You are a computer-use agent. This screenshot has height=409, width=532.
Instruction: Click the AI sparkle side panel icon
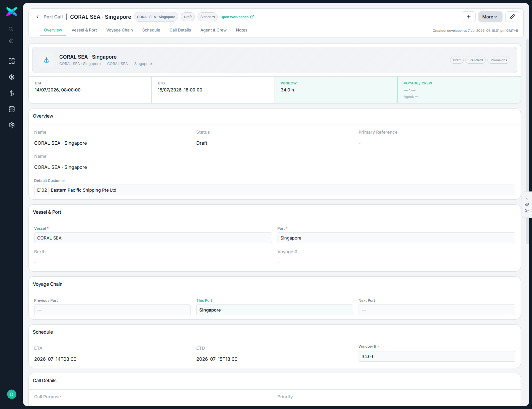(x=527, y=205)
